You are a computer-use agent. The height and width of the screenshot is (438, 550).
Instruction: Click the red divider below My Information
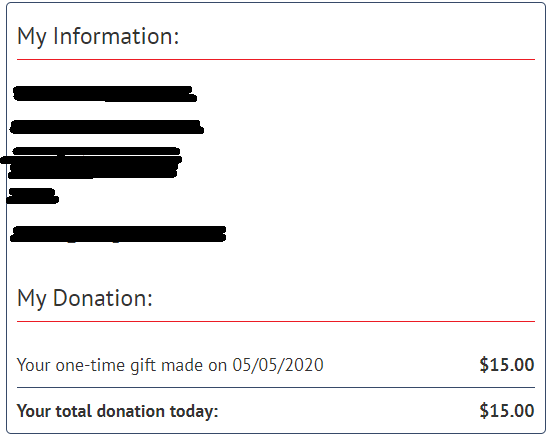coord(276,60)
